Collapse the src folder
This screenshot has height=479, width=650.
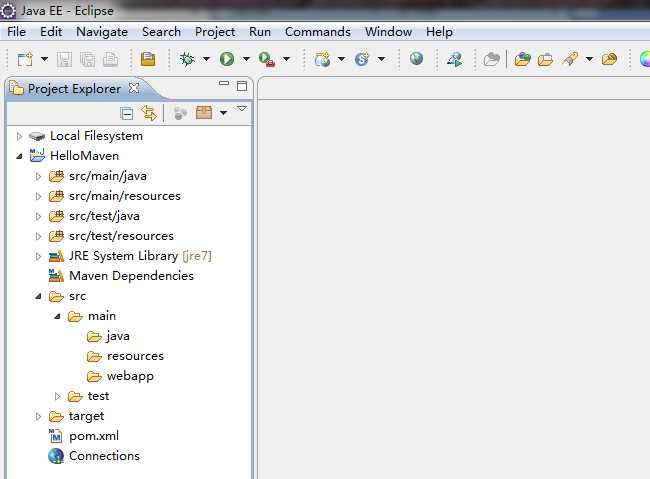coord(38,297)
